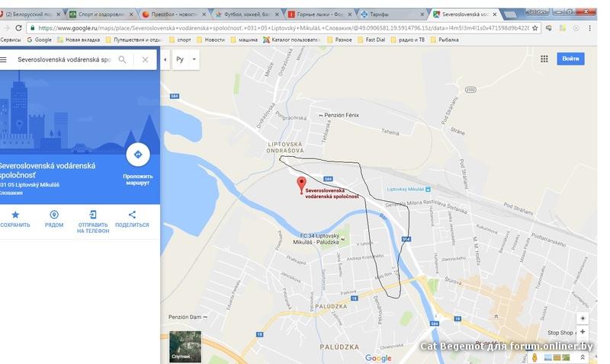
Task: Click the red Severoslovenská map pin
Action: (301, 185)
